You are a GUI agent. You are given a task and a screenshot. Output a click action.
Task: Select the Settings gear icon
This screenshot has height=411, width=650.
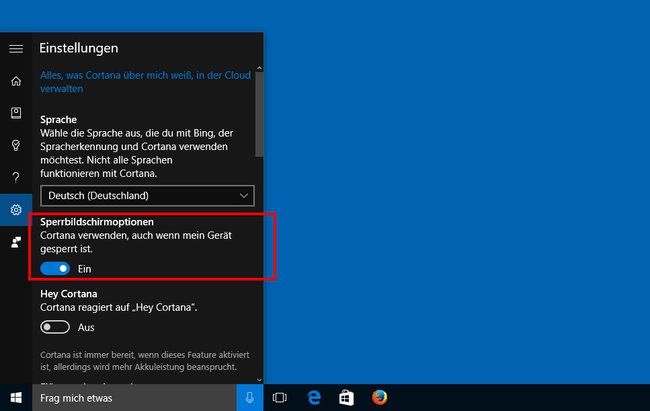tap(16, 210)
